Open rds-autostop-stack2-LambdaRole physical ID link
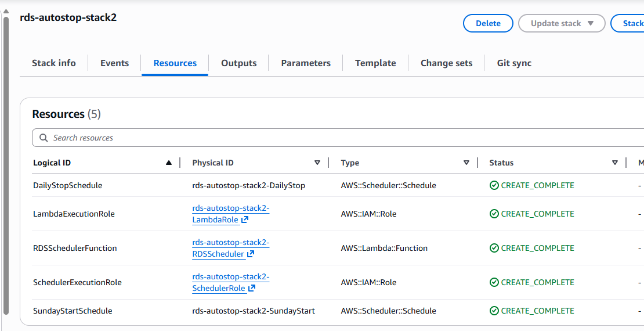The height and width of the screenshot is (331, 644). point(230,208)
